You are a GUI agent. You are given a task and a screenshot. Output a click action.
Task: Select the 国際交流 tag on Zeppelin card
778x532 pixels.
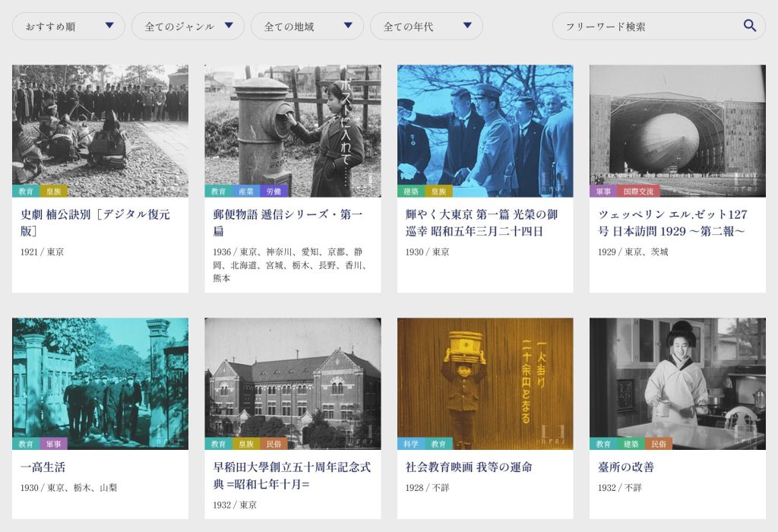point(637,192)
